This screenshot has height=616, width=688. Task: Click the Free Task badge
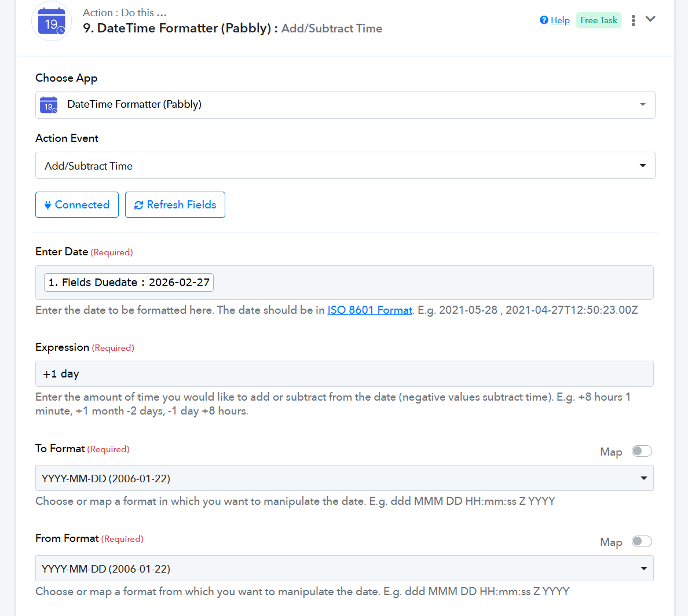pyautogui.click(x=598, y=20)
